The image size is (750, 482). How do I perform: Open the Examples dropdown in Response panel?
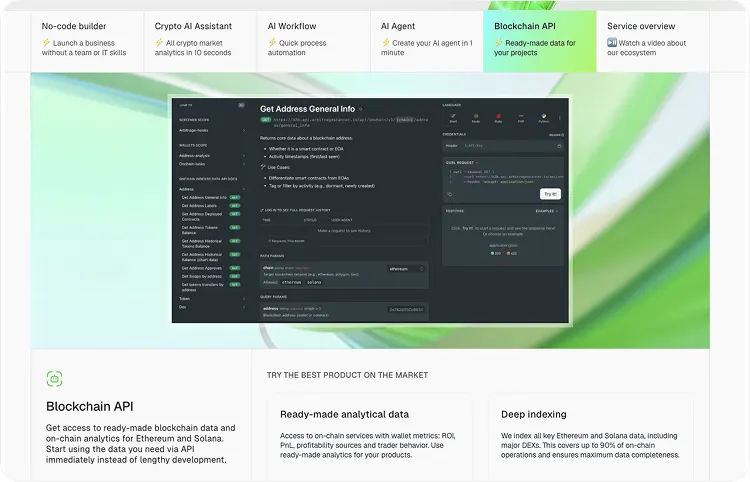(x=547, y=211)
